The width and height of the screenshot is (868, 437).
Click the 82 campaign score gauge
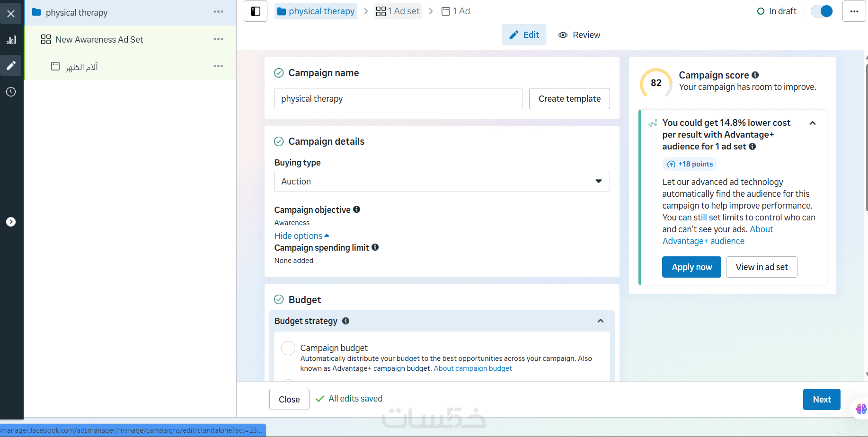pos(656,83)
